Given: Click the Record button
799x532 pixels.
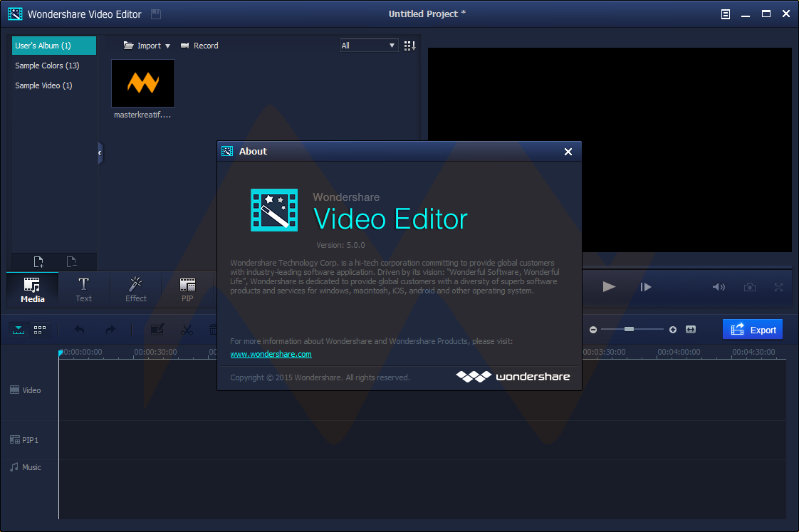Looking at the screenshot, I should click(199, 46).
